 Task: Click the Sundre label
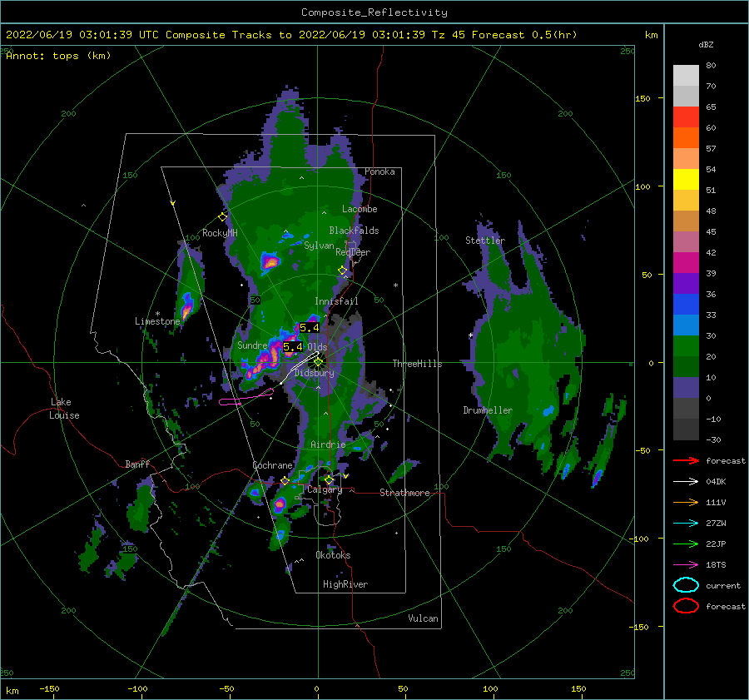(252, 345)
